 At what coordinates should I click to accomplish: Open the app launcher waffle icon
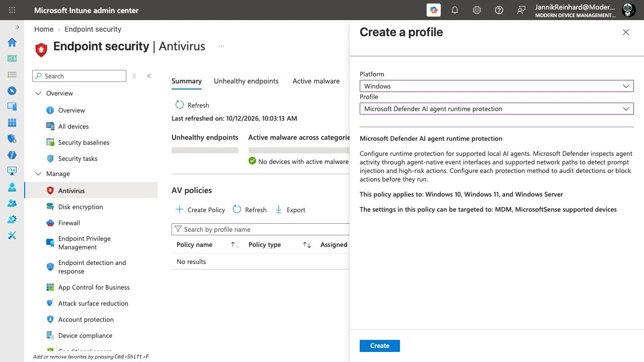(x=12, y=10)
